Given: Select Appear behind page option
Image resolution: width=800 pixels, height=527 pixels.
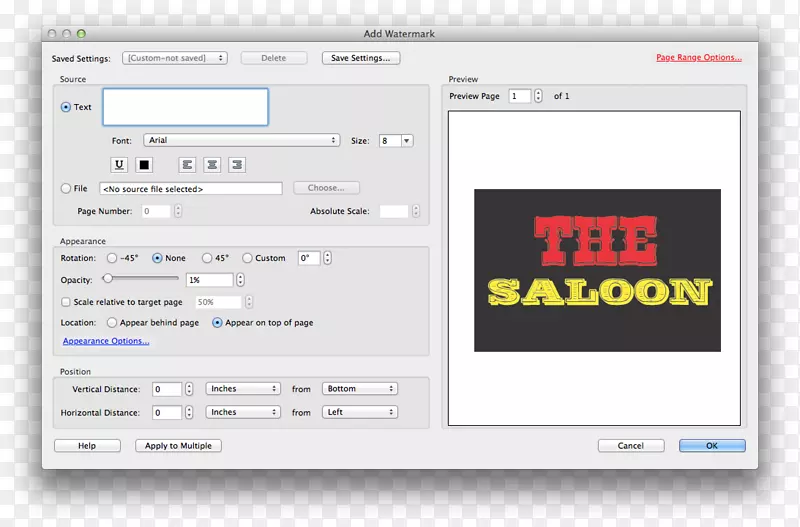Looking at the screenshot, I should pos(112,323).
